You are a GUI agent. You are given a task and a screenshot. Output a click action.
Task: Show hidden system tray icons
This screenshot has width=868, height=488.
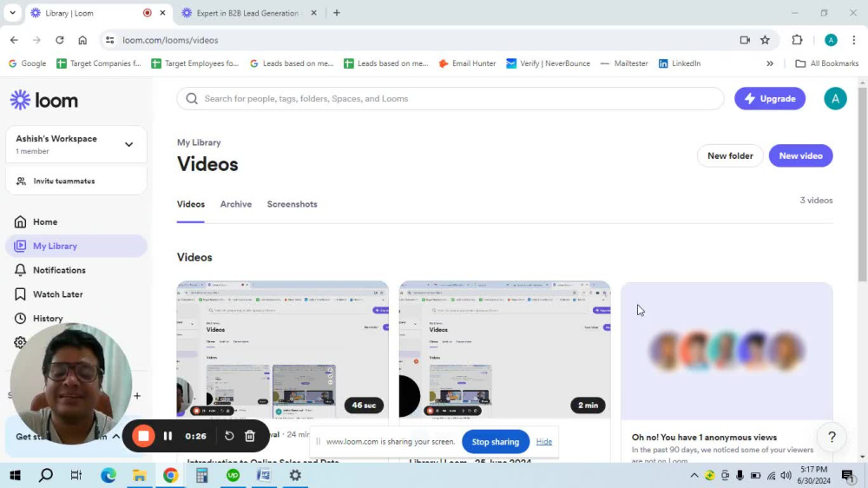click(x=694, y=475)
